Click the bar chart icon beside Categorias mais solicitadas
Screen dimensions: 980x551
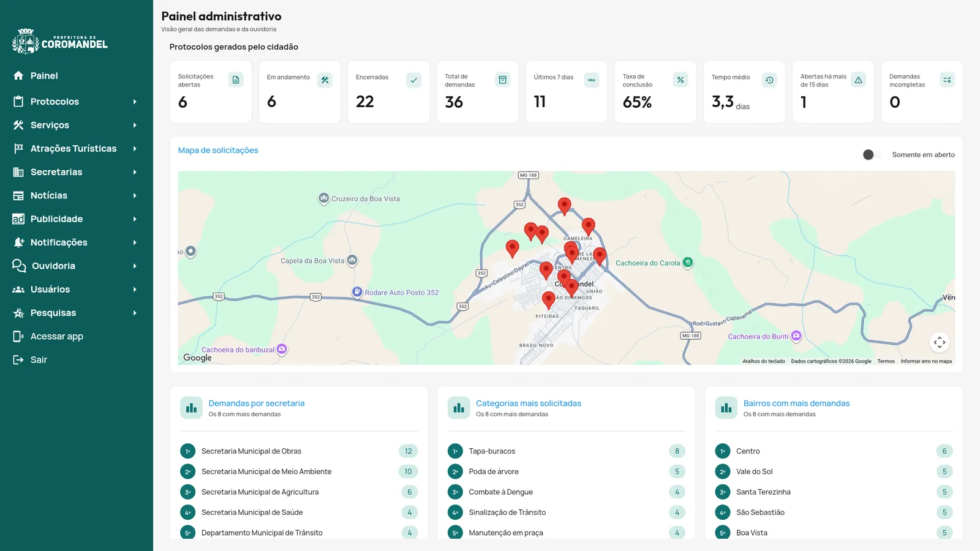click(459, 408)
